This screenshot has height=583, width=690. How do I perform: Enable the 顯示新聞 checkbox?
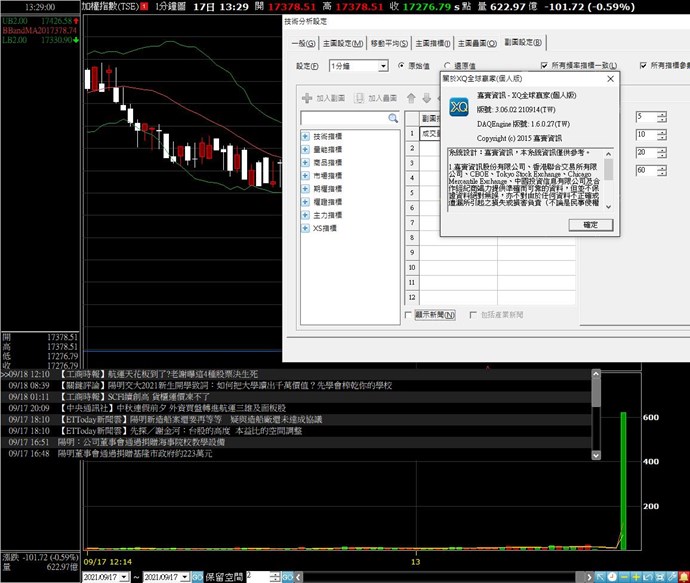pos(409,315)
